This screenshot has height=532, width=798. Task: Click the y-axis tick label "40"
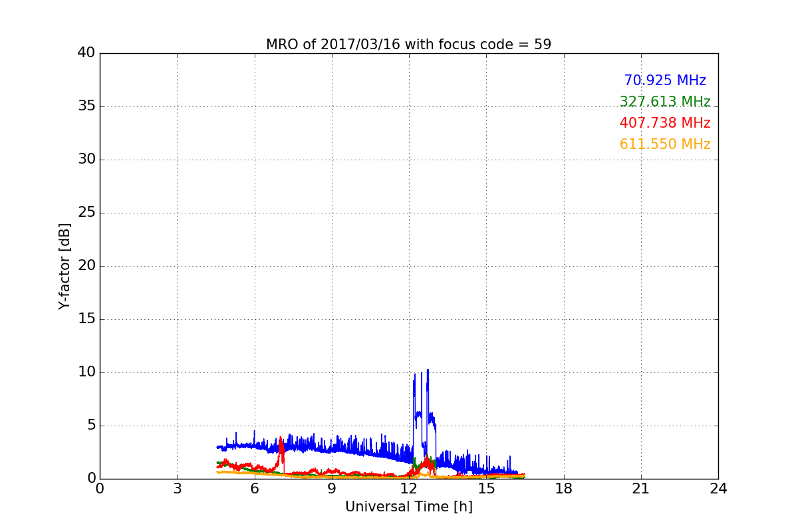click(x=86, y=53)
